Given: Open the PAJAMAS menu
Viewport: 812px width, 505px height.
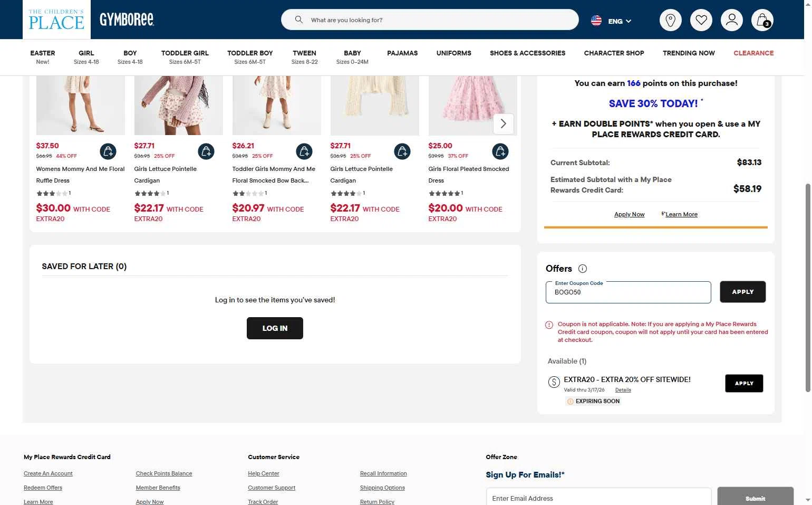Looking at the screenshot, I should 402,53.
